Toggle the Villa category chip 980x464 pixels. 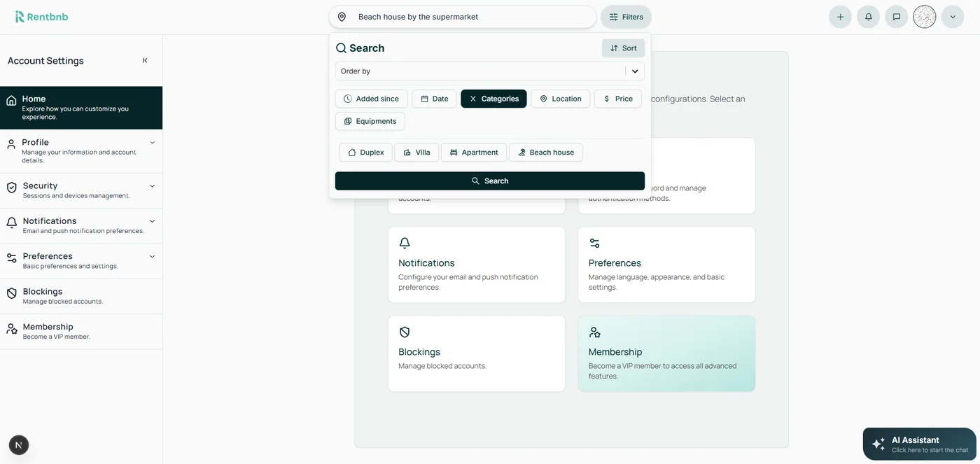[416, 153]
